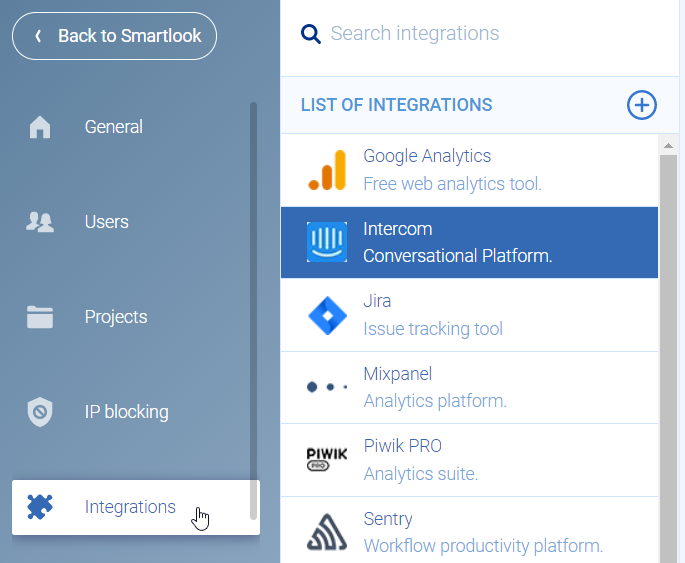Click the Google Analytics logo

[327, 170]
